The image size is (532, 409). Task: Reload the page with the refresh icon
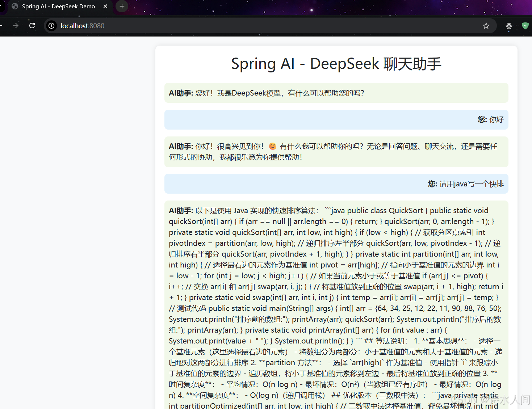[x=32, y=25]
